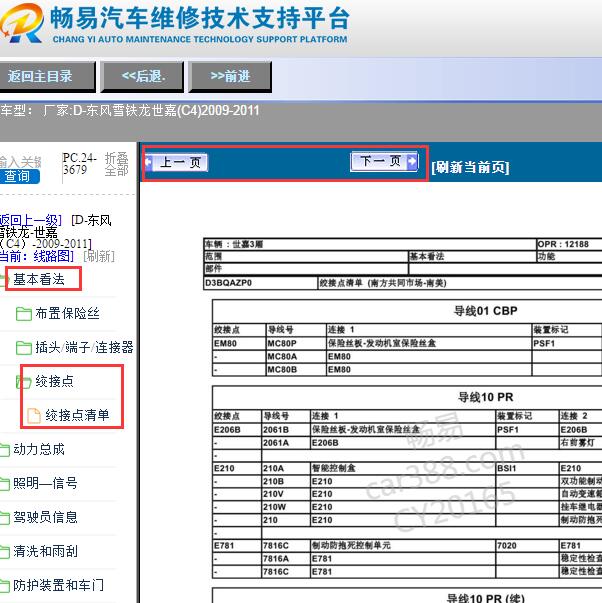602x603 pixels.
Task: Click the 查询 search button
Action: point(18,177)
